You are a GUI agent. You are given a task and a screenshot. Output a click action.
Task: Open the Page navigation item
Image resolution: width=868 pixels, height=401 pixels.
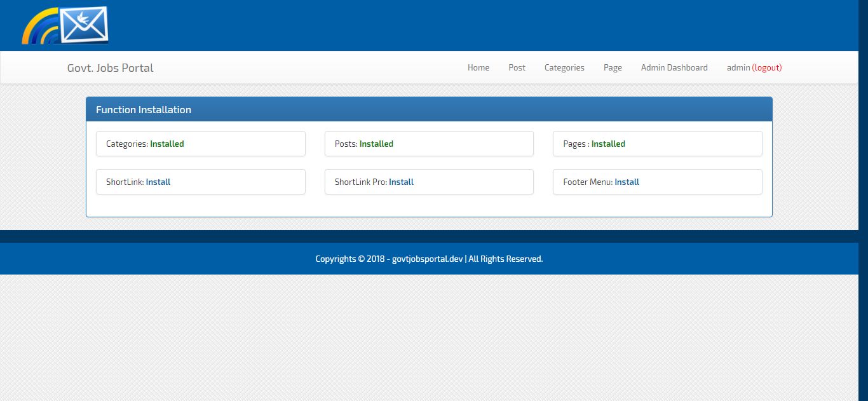point(612,67)
